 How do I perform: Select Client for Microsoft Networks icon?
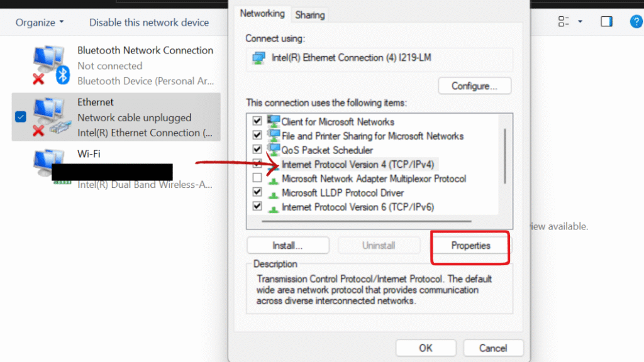click(273, 121)
